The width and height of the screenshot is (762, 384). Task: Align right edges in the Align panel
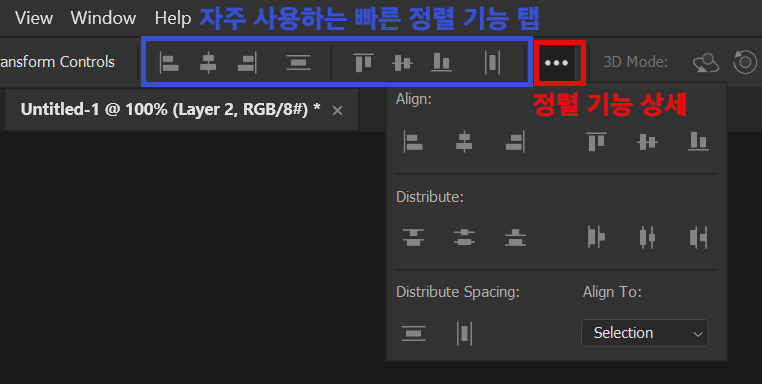[x=515, y=142]
